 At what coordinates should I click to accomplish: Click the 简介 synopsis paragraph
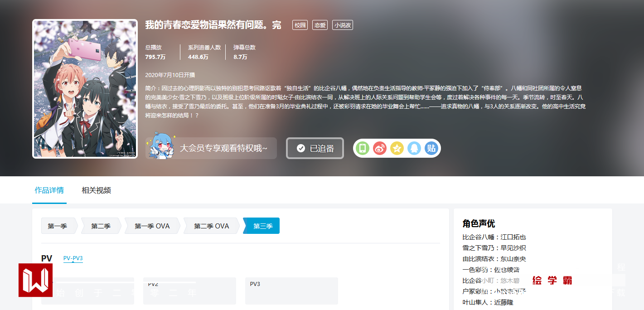click(x=365, y=102)
